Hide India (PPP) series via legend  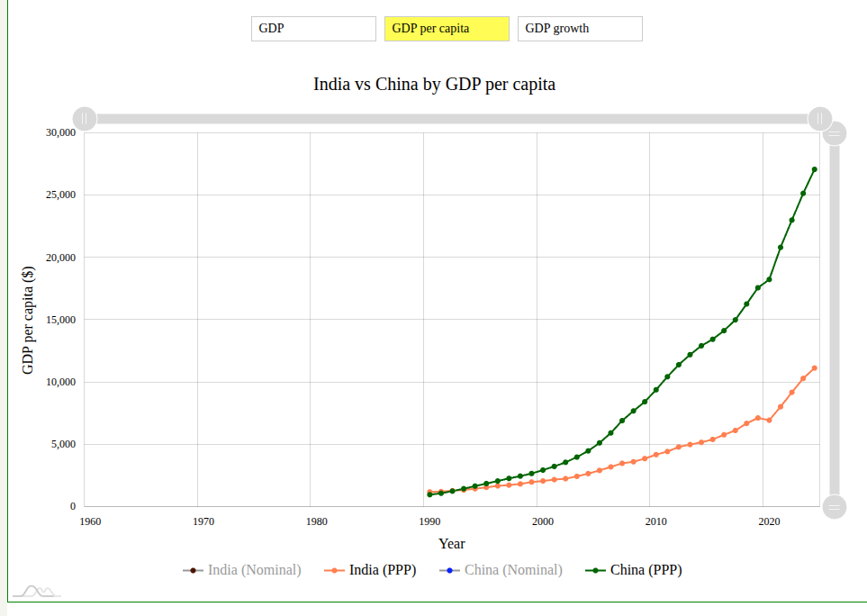(370, 570)
